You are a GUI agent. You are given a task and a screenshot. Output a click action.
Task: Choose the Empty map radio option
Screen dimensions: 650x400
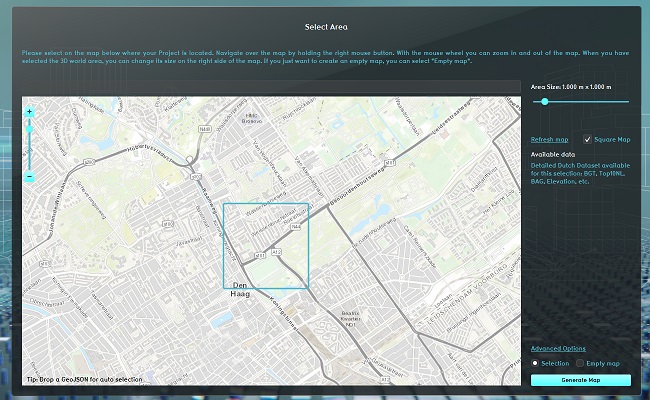click(x=583, y=362)
